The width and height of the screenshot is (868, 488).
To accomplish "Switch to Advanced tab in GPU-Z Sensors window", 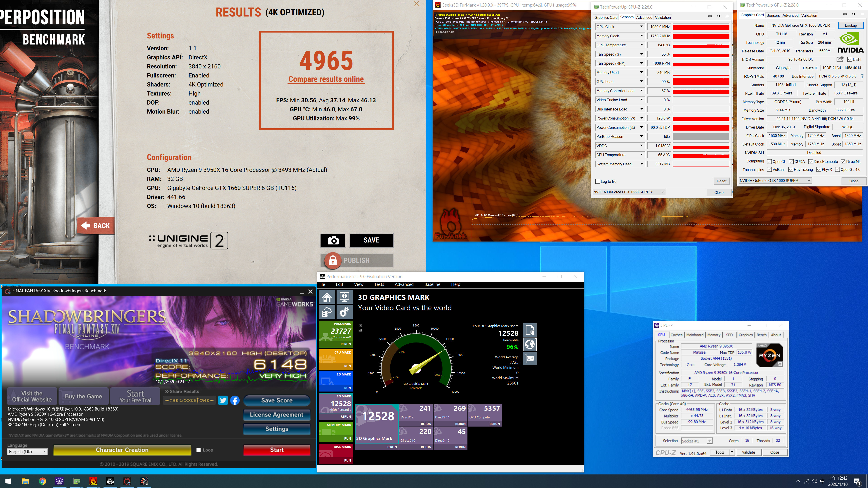I will pyautogui.click(x=644, y=18).
